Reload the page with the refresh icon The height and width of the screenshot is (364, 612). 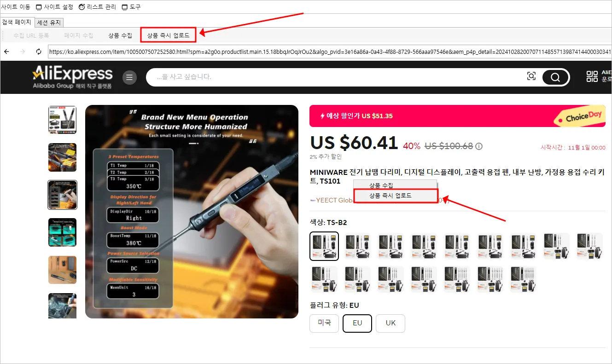coord(39,52)
